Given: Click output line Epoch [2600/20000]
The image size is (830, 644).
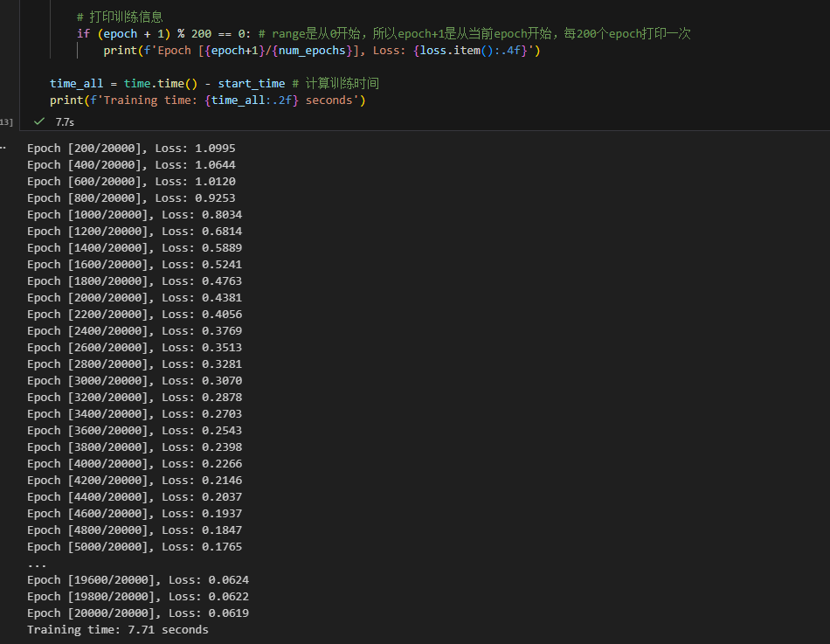Looking at the screenshot, I should [x=135, y=348].
